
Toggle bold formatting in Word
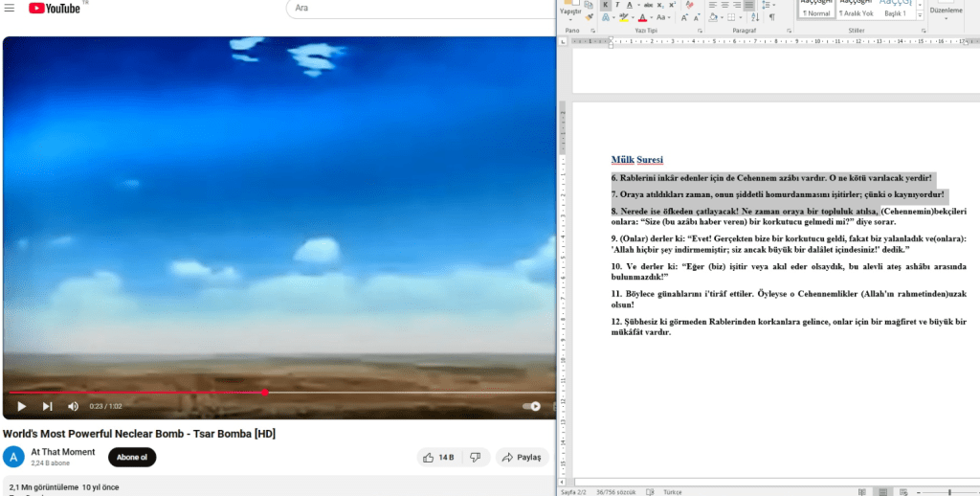606,5
